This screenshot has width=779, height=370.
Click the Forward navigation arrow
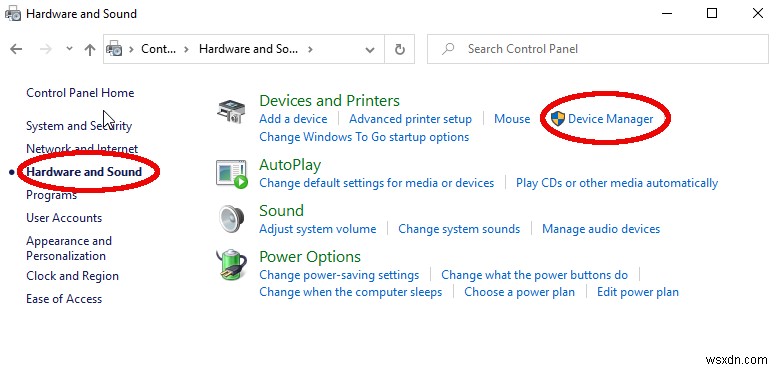(x=46, y=49)
